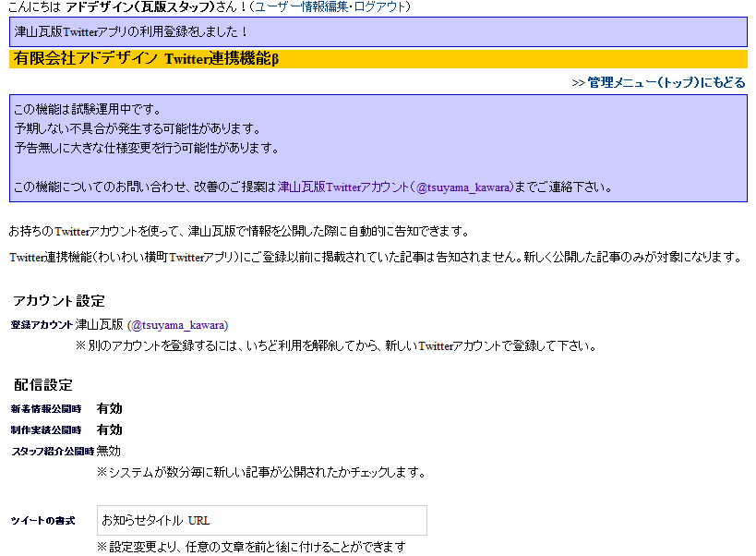Click the line 予期しない不具合が発生する可能性があります。
Screen dimensions: 756x556
[x=138, y=128]
